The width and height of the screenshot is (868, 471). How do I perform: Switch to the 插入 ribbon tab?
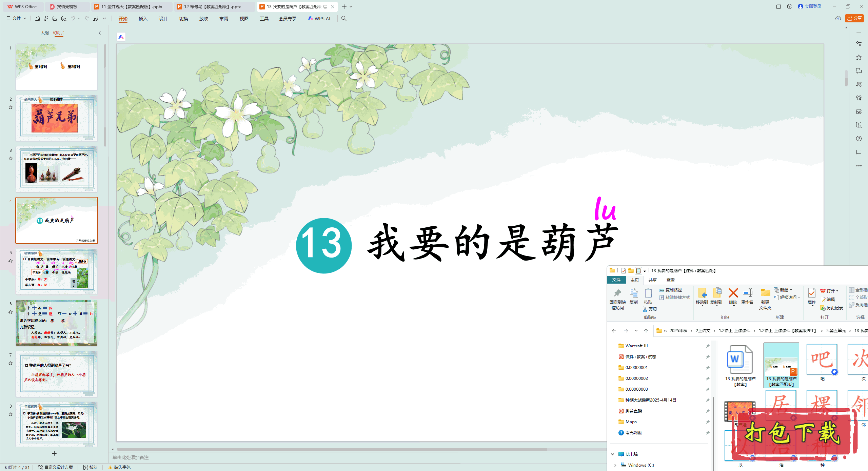[x=143, y=19]
